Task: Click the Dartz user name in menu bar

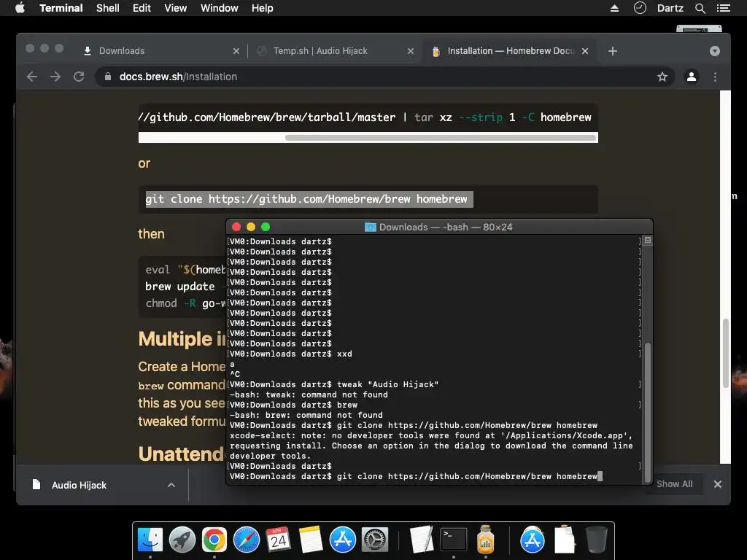Action: (x=670, y=8)
